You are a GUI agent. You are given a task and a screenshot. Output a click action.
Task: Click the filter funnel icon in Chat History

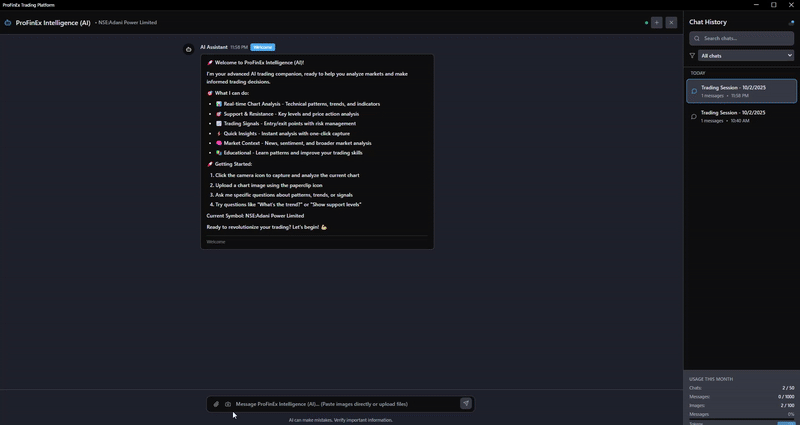[x=692, y=56]
